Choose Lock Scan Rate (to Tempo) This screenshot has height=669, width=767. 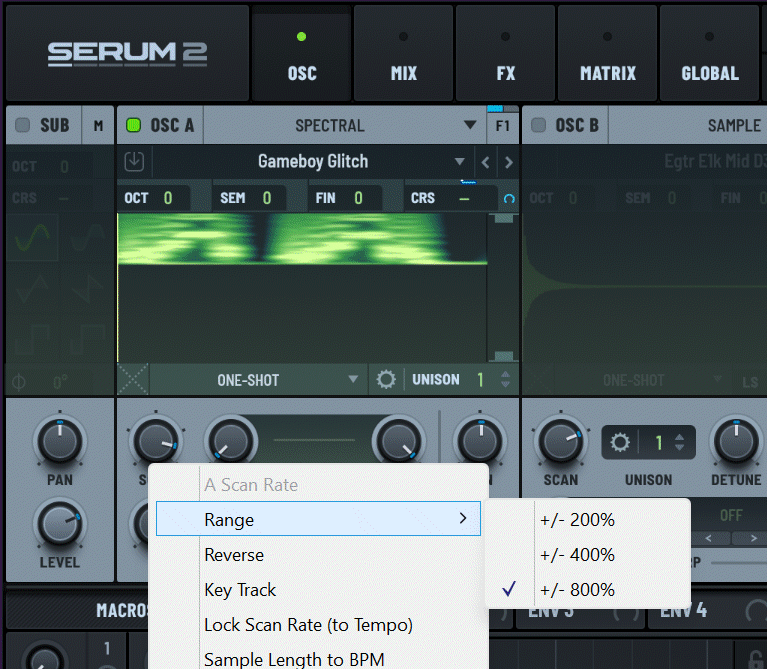tap(318, 625)
